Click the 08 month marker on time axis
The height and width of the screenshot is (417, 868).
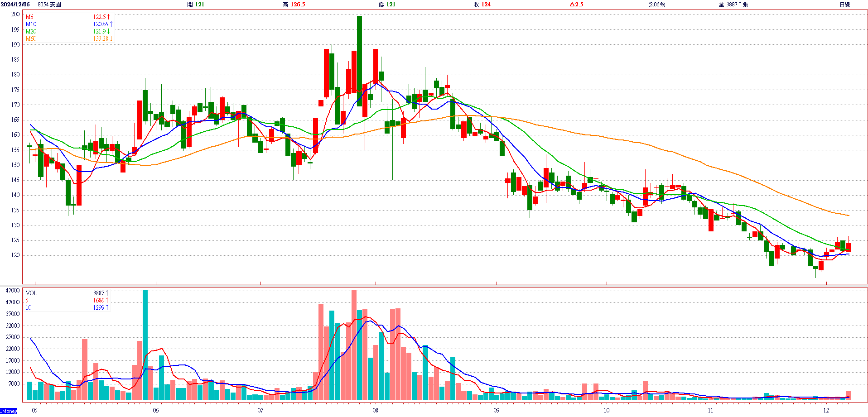376,410
